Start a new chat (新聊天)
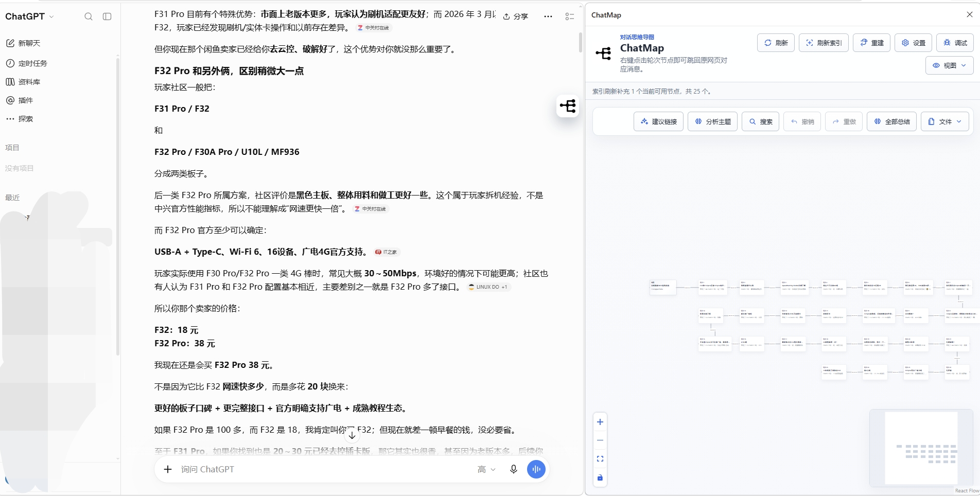The image size is (980, 496). click(30, 43)
